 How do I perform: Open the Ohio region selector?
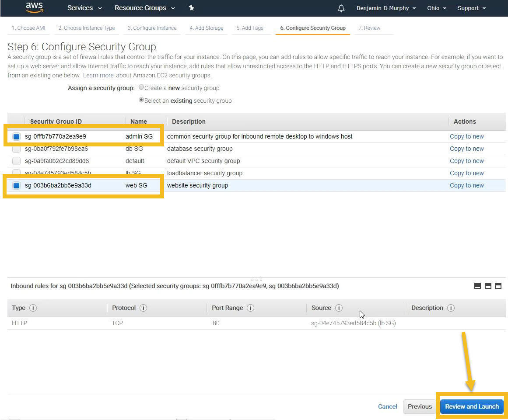click(x=437, y=8)
